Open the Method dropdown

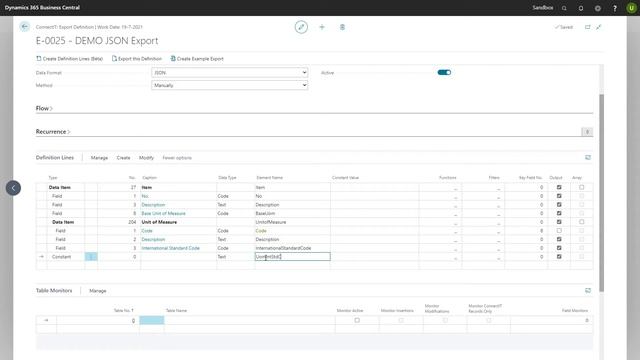(x=229, y=85)
